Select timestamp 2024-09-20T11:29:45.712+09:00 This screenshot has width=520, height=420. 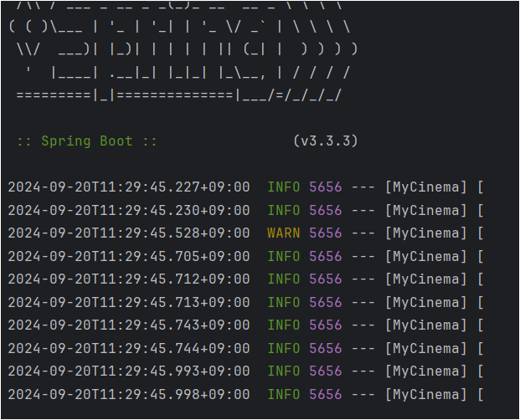click(129, 279)
